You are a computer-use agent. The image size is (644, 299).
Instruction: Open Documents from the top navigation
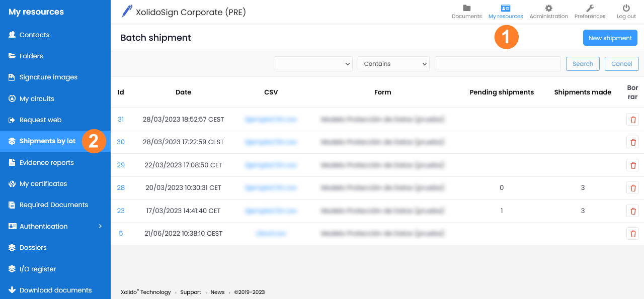point(466,12)
